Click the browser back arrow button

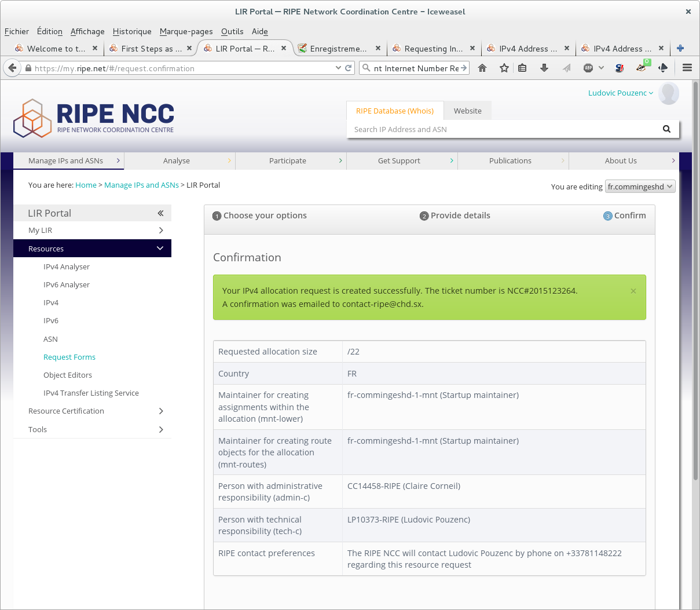coord(12,68)
